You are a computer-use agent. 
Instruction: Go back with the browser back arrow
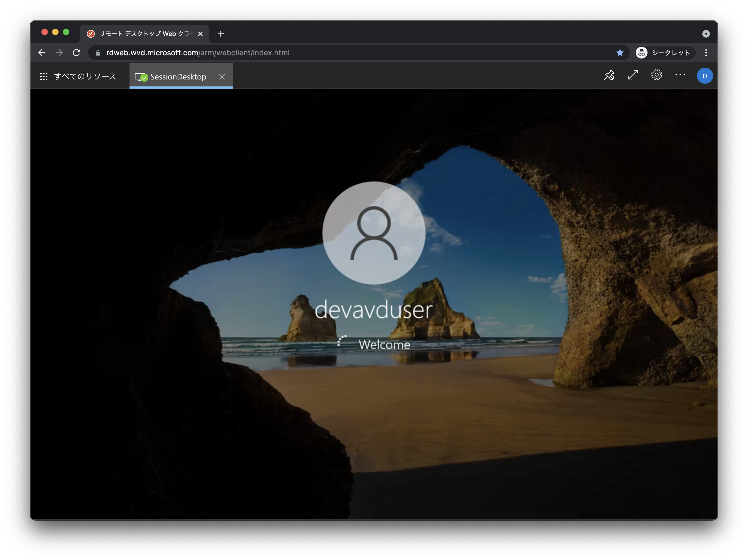pyautogui.click(x=42, y=53)
